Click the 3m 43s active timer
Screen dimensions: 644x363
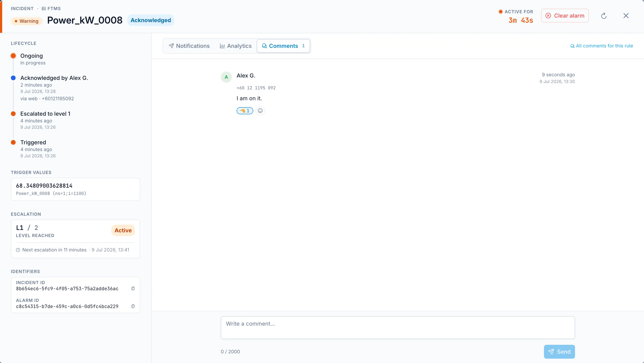(521, 20)
